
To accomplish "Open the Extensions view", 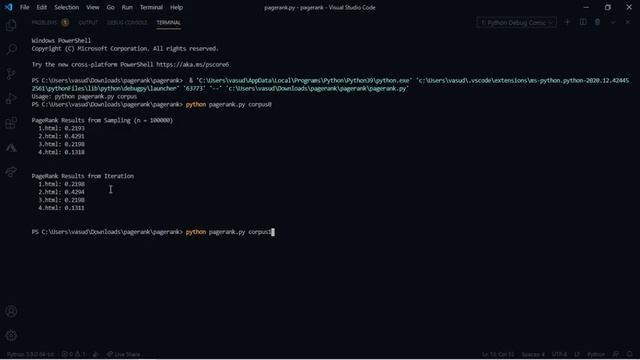I will tap(11, 123).
